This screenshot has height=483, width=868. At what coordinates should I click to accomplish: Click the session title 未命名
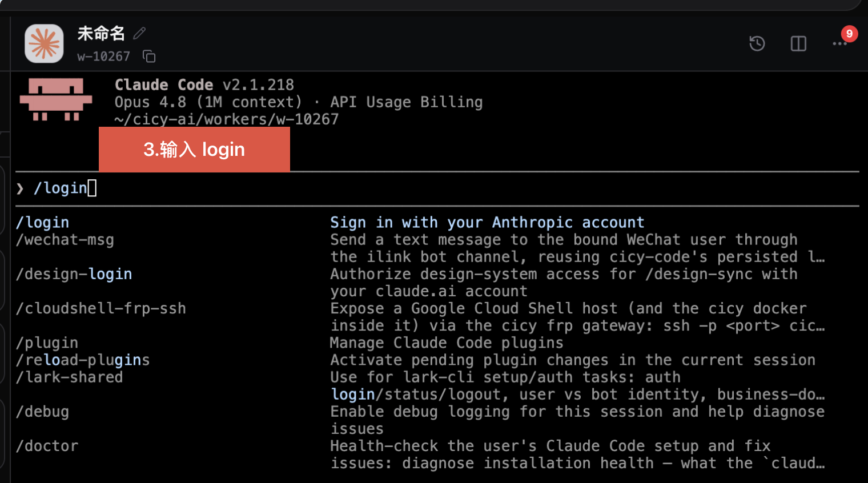[101, 33]
